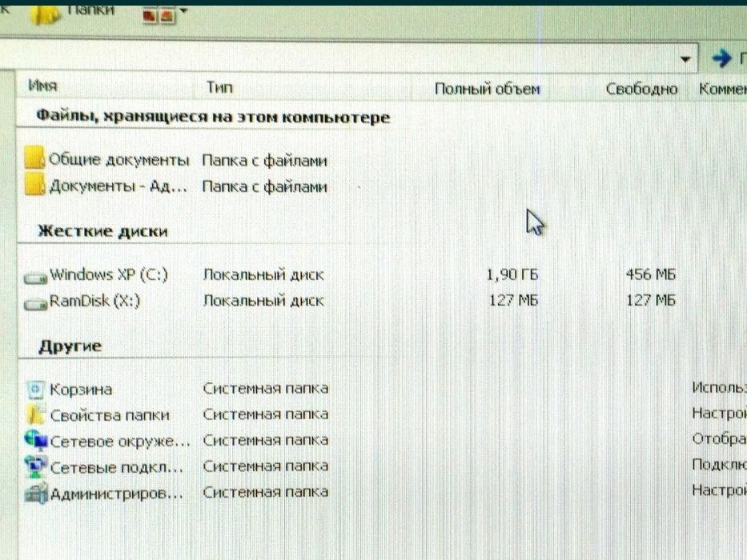Open the views icon button in toolbar
Image resolution: width=747 pixels, height=560 pixels.
(159, 14)
